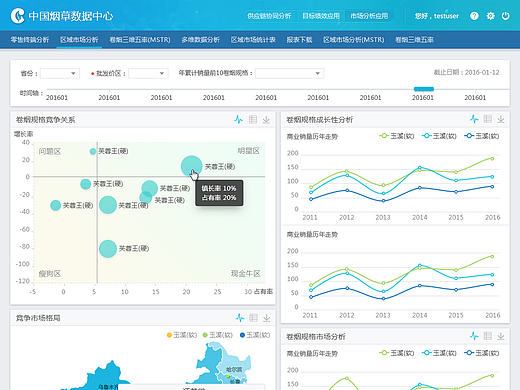The image size is (520, 390).
Task: Open the settings gear icon in header
Action: tap(490, 16)
